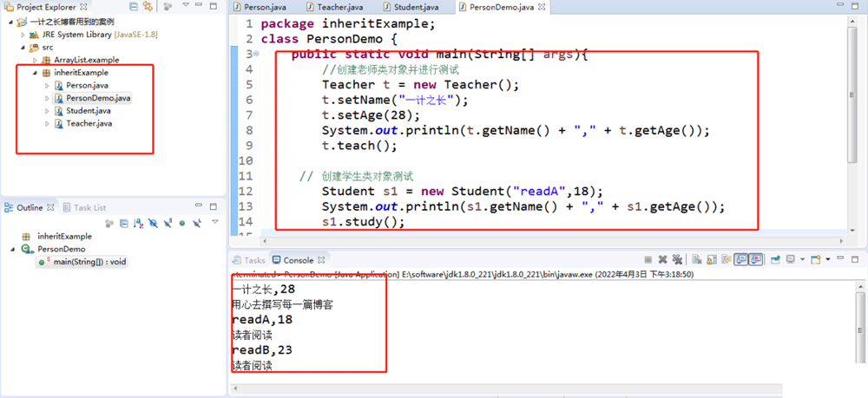Close the Project Explorer tab
The height and width of the screenshot is (398, 868).
(x=83, y=7)
